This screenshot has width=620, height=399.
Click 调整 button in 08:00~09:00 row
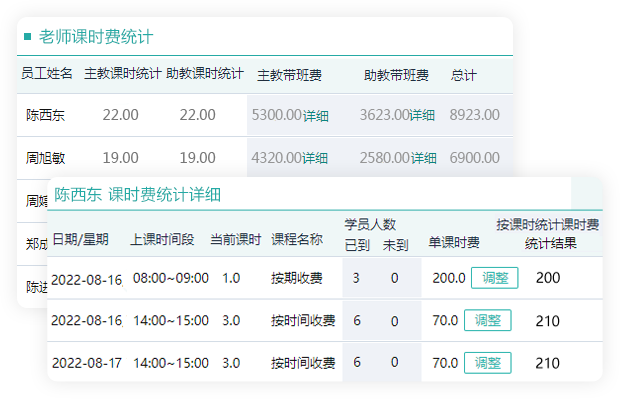[495, 278]
